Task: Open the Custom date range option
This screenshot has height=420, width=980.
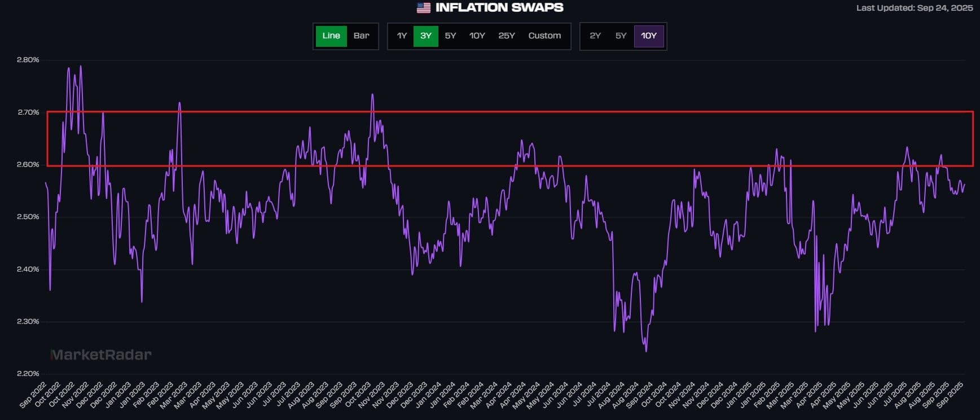Action: pyautogui.click(x=544, y=36)
